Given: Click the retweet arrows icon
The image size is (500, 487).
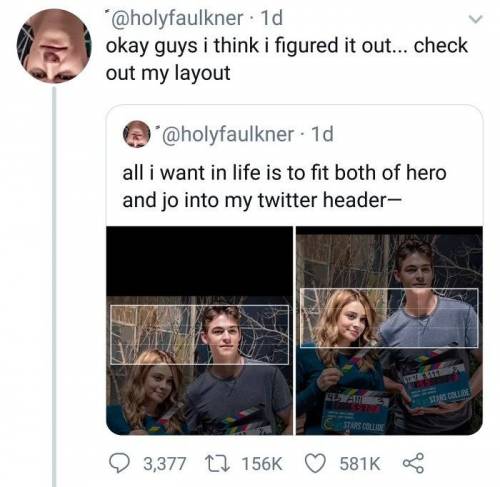Looking at the screenshot, I should tap(217, 464).
